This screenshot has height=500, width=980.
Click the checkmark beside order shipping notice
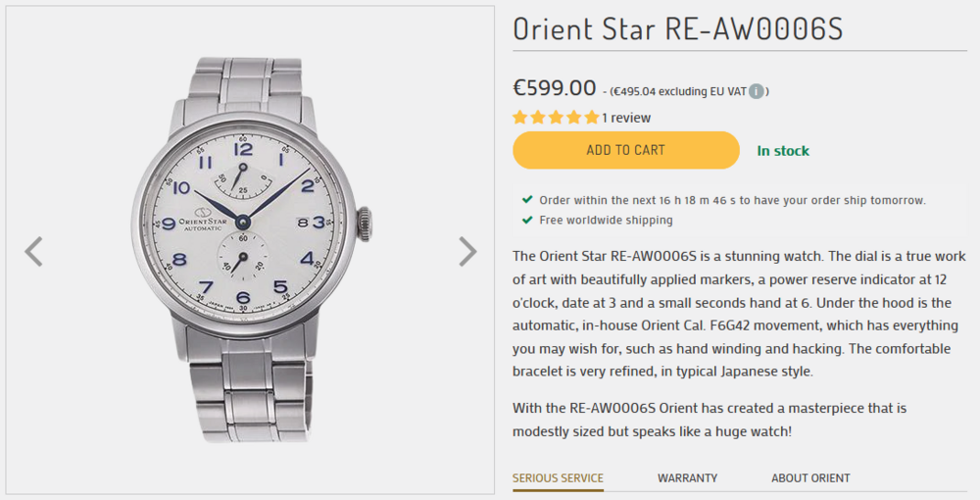tap(528, 200)
